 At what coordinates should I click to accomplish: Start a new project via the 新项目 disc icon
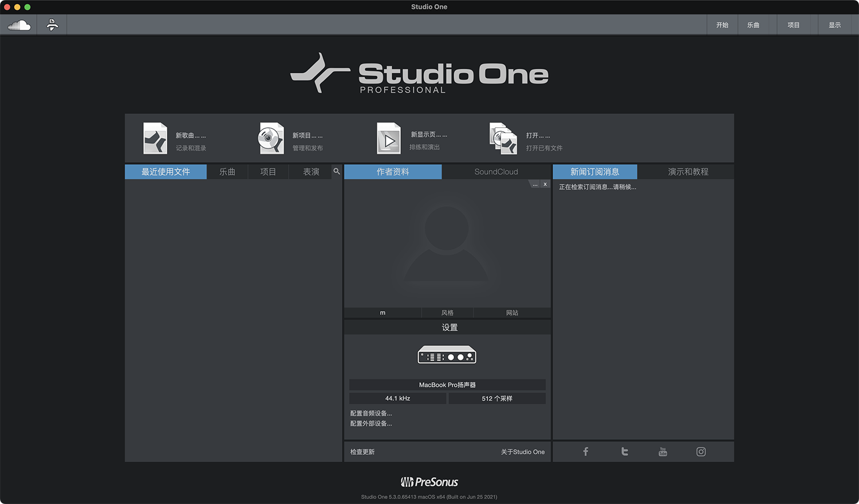[271, 138]
